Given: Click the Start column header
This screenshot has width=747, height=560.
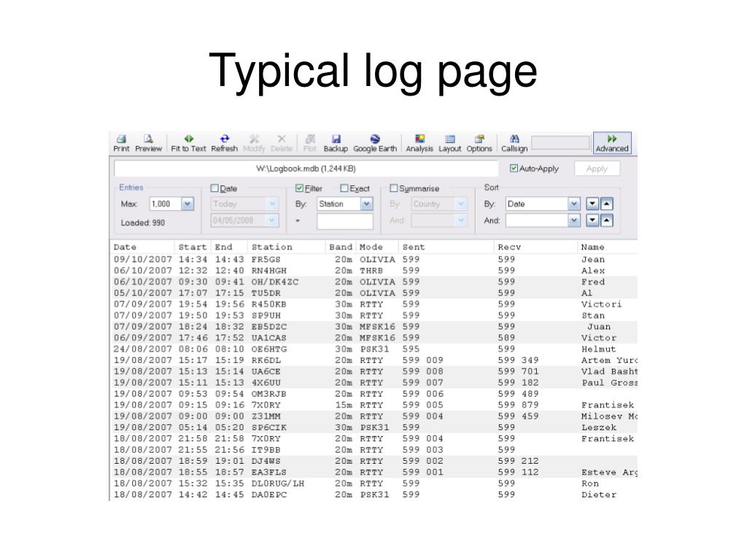Looking at the screenshot, I should pos(193,247).
